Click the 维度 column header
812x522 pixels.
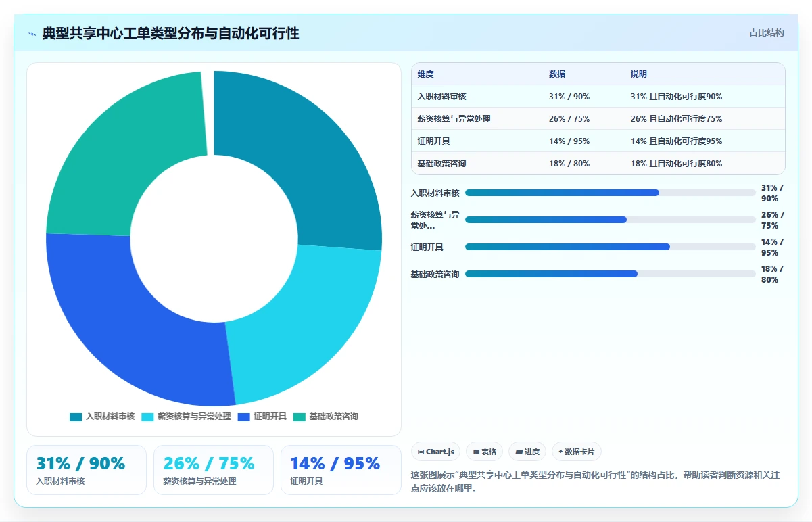[x=426, y=74]
